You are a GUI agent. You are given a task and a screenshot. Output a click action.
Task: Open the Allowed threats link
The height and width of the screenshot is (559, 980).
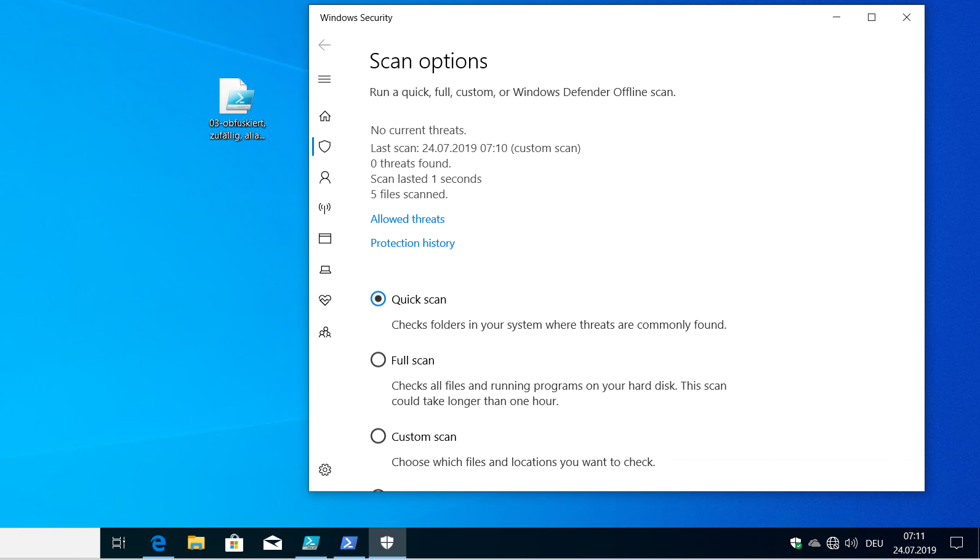click(x=408, y=219)
